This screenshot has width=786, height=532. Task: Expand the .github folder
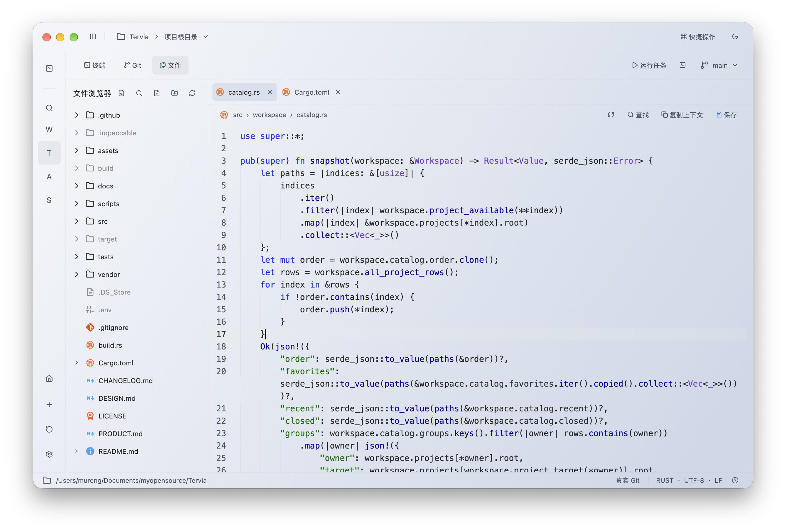tap(77, 115)
